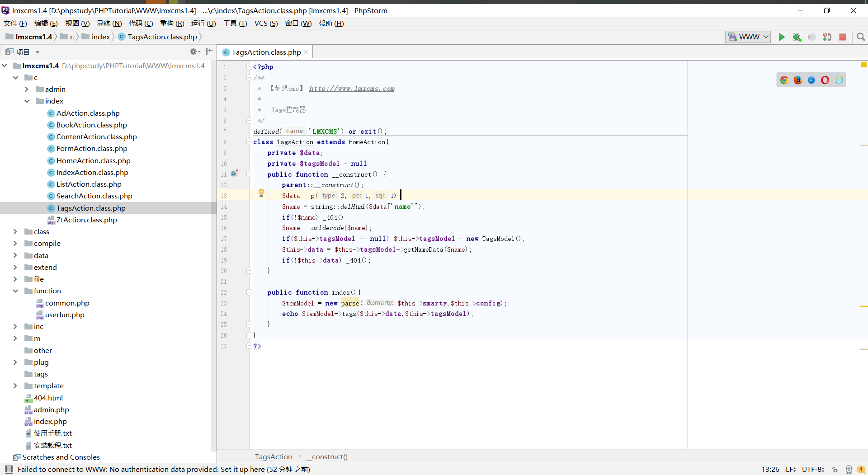
Task: Toggle read-only lock icon in status bar
Action: click(835, 470)
